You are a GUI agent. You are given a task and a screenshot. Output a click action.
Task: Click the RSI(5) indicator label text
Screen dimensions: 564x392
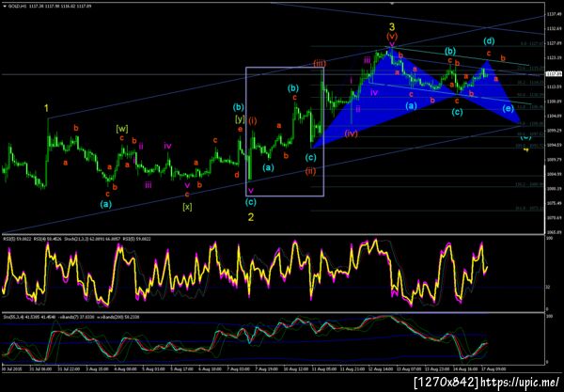17,239
